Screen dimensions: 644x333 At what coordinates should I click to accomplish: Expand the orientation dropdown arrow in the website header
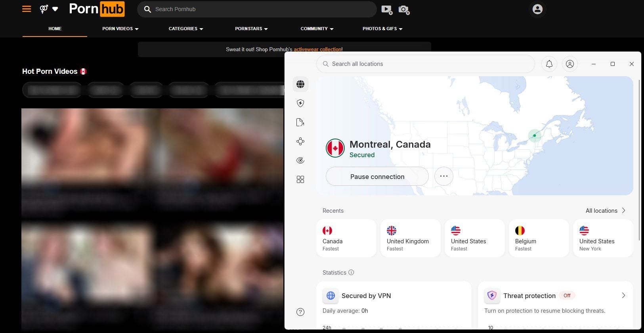pos(55,9)
